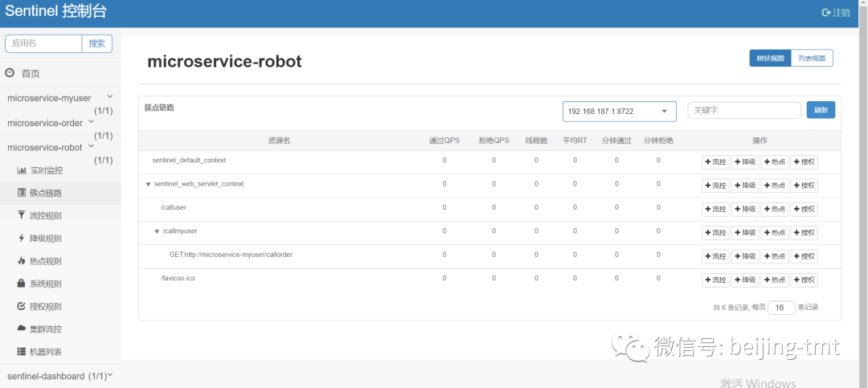Click Sentinel 控制台 header title
Screen dimensions: 868x388
tap(56, 11)
